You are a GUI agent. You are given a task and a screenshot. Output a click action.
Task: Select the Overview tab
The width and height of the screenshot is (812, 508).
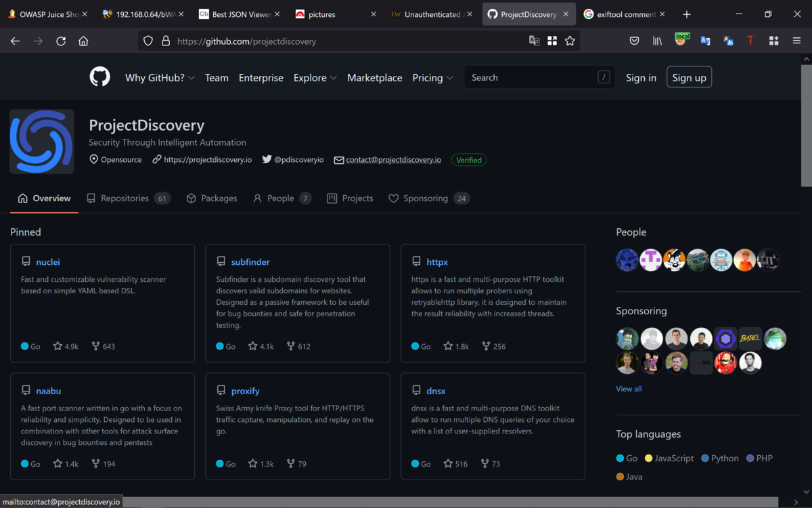pos(44,198)
